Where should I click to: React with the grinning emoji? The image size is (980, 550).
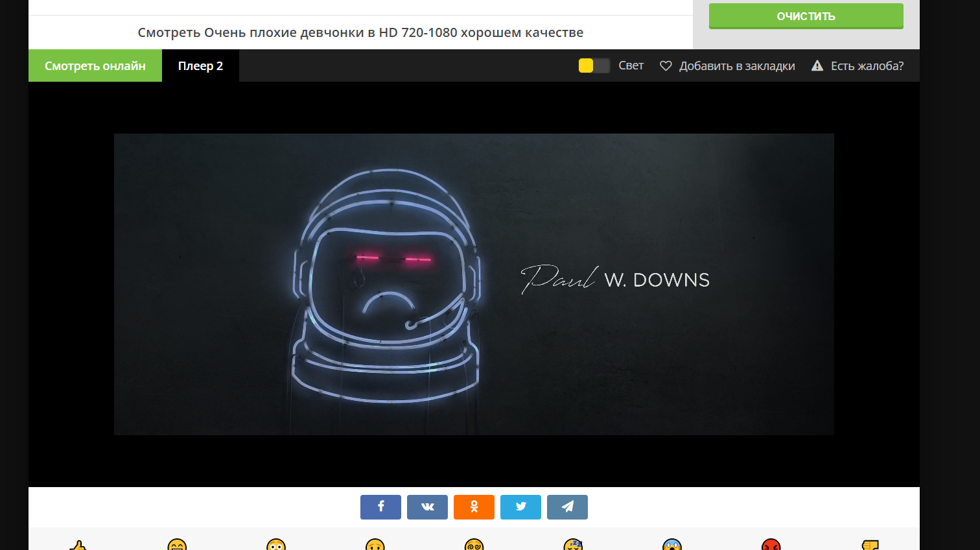pyautogui.click(x=177, y=545)
